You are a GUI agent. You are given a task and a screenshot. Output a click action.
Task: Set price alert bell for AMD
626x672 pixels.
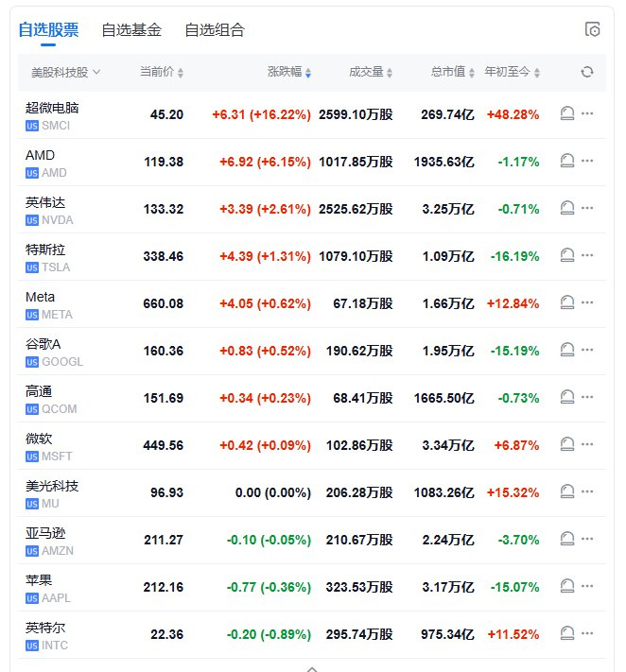coord(566,161)
